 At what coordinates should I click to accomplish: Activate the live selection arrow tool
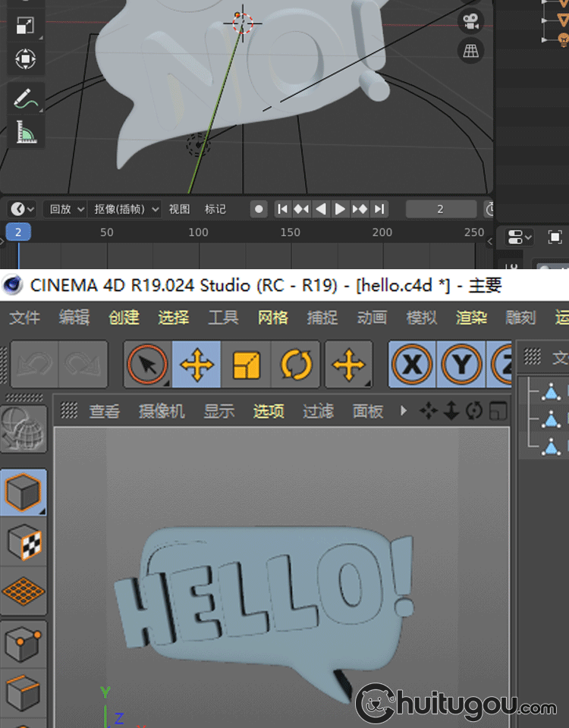click(x=147, y=366)
